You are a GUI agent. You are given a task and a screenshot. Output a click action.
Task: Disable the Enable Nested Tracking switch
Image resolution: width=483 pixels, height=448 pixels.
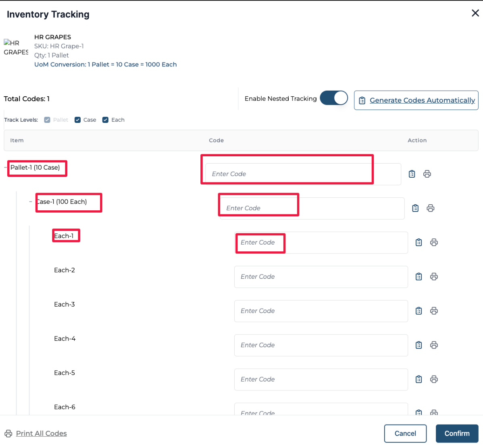[x=334, y=98]
